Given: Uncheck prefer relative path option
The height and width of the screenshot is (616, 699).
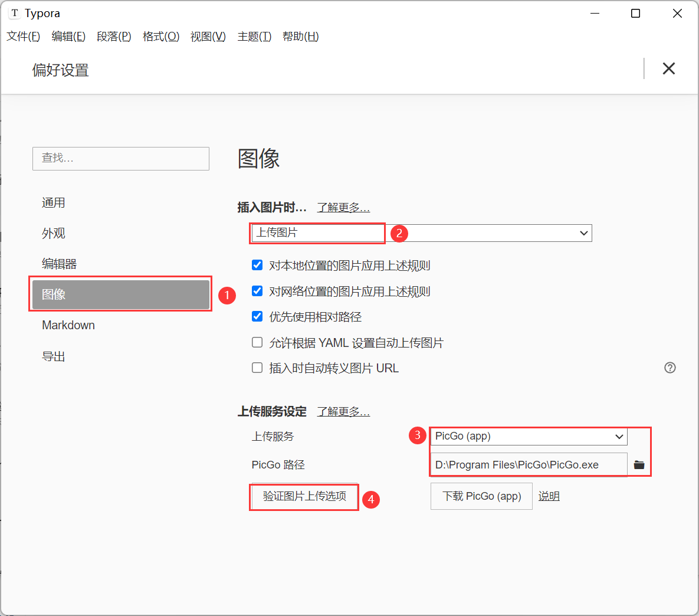Looking at the screenshot, I should 257,317.
